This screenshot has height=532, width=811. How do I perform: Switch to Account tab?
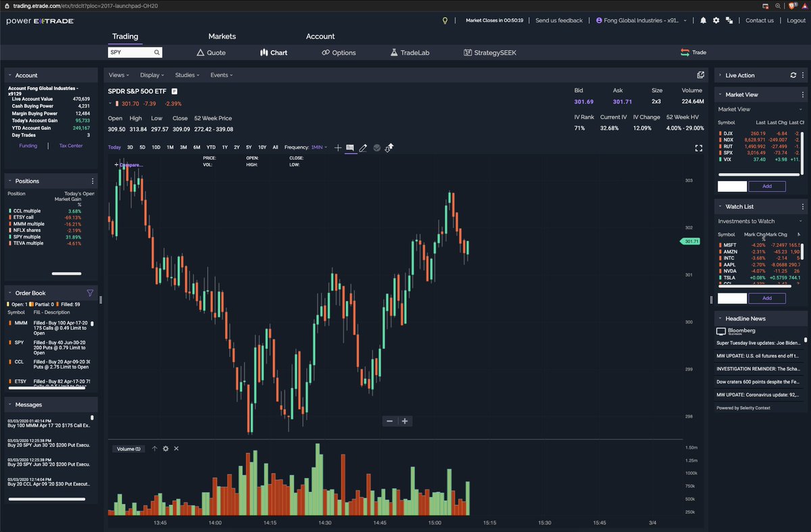pos(320,37)
